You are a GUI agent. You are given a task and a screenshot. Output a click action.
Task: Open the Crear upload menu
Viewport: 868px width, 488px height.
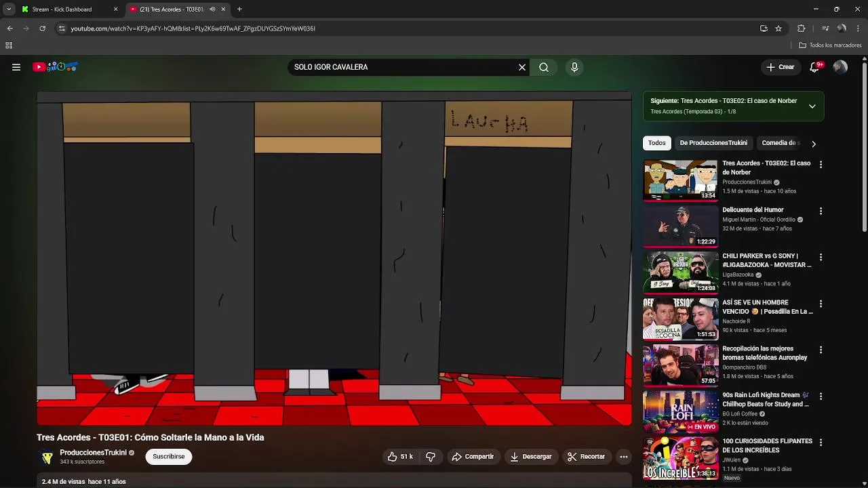pyautogui.click(x=780, y=67)
